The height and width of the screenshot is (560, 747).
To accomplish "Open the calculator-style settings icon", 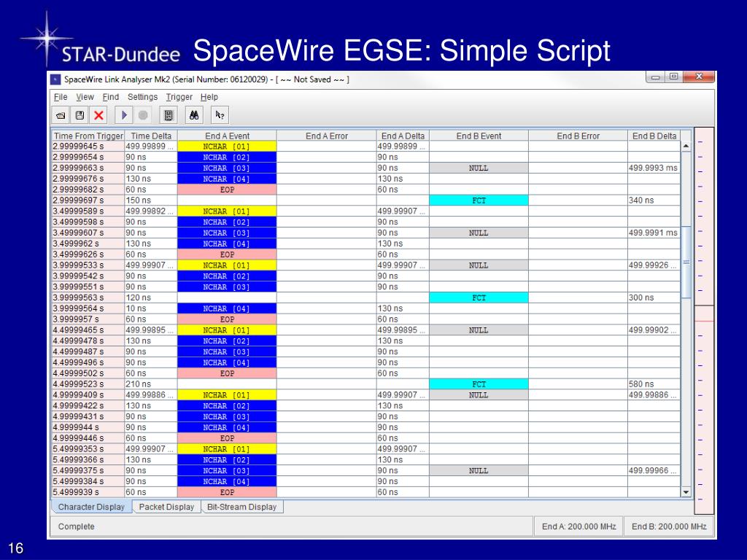I will click(169, 115).
